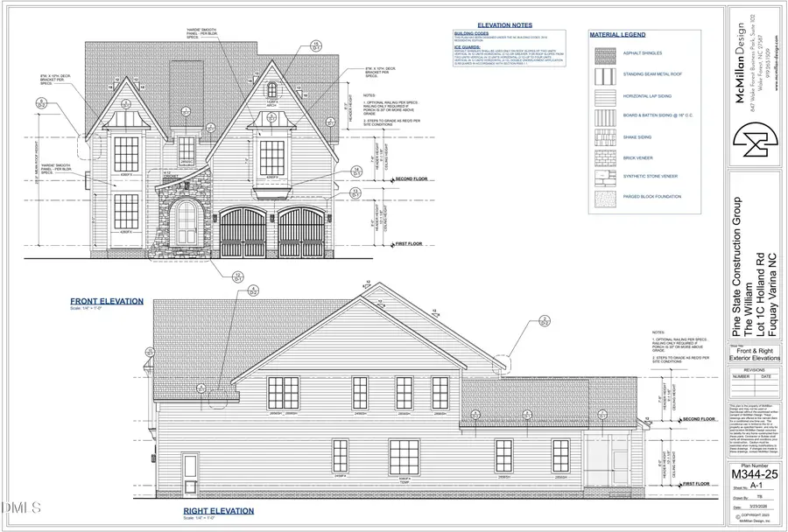The height and width of the screenshot is (532, 788).
Task: Click 'Front & Right Exterior Elevations' sheet title
Action: 755,354
